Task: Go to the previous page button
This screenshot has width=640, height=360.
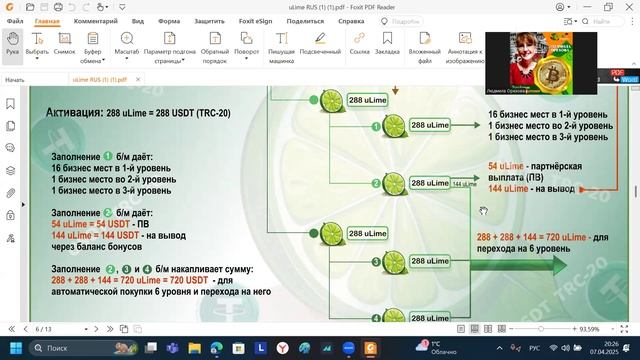Action: pos(26,329)
